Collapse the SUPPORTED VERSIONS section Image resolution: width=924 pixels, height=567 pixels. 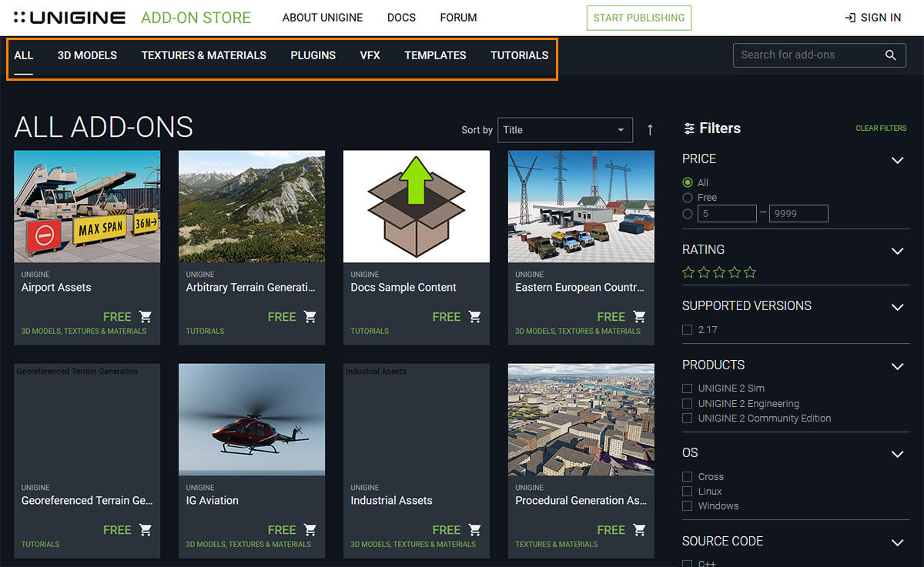pos(897,307)
